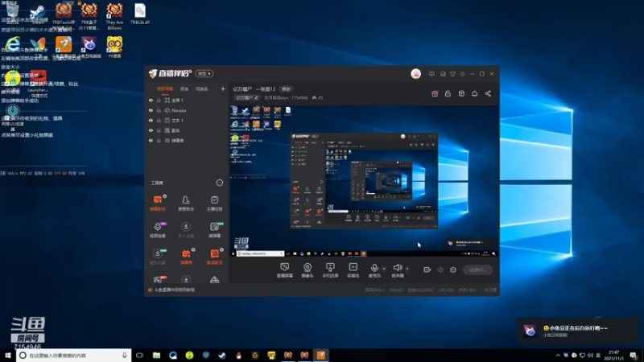Open the notification bell
Image resolution: width=644 pixels, height=362 pixels.
pyautogui.click(x=474, y=93)
